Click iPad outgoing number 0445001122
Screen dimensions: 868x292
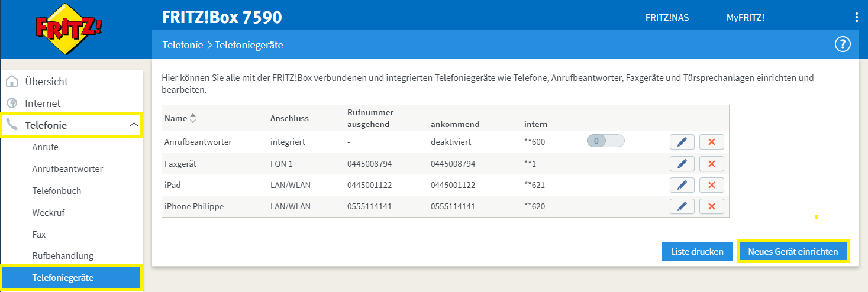(370, 185)
